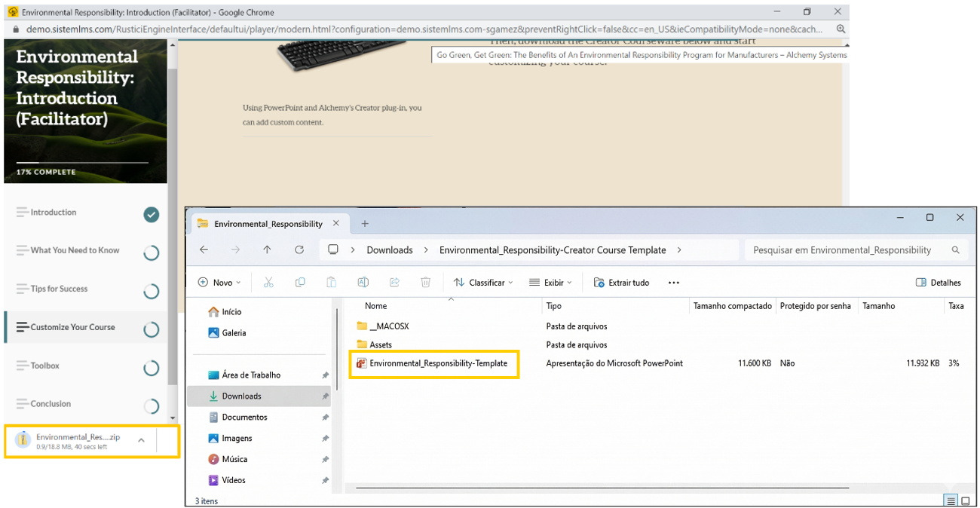
Task: Click the Share icon in Explorer toolbar
Action: click(394, 283)
